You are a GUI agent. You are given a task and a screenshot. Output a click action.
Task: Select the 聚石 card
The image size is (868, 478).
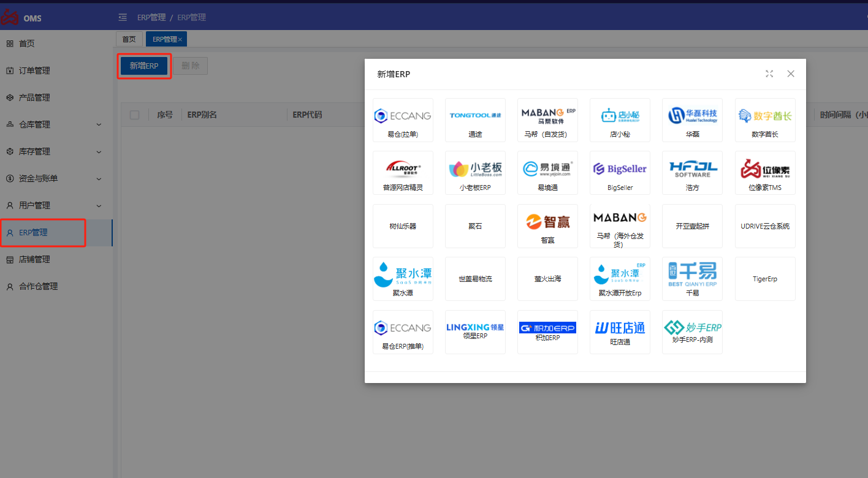click(x=475, y=226)
